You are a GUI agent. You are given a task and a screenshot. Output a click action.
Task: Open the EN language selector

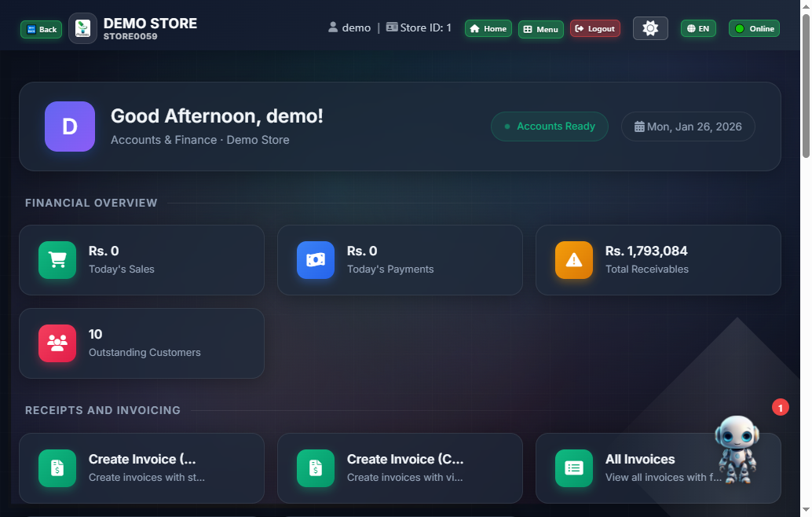(698, 28)
